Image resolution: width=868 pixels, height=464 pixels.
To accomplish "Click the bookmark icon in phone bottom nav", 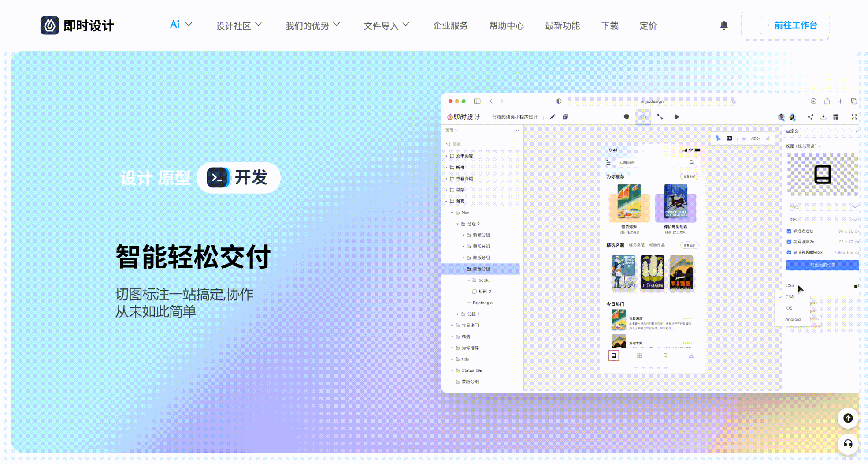I will [665, 355].
